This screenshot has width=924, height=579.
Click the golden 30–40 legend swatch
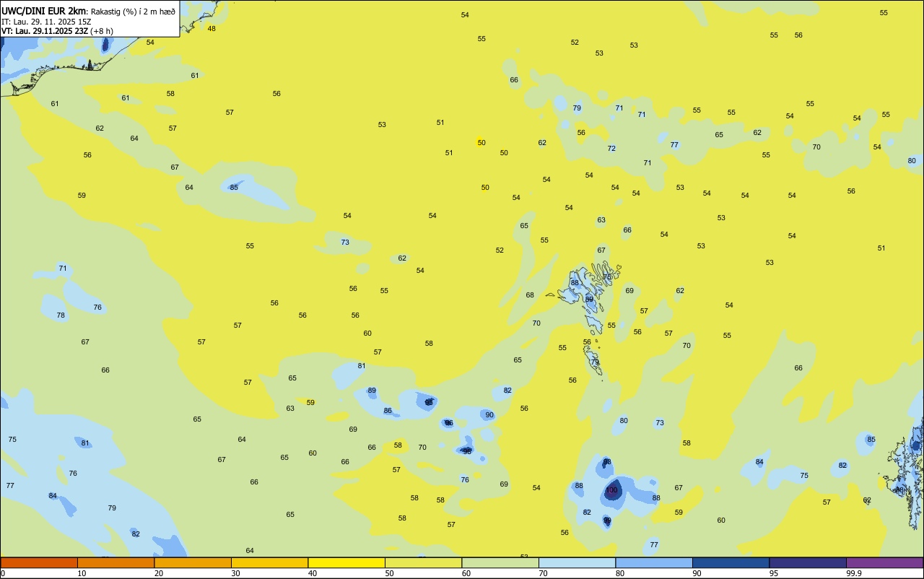[x=269, y=562]
